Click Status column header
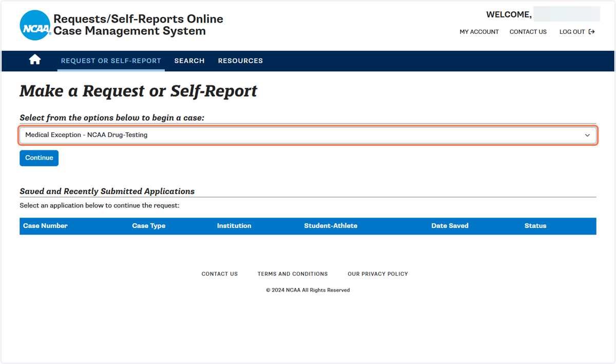616x364 pixels. pos(535,226)
